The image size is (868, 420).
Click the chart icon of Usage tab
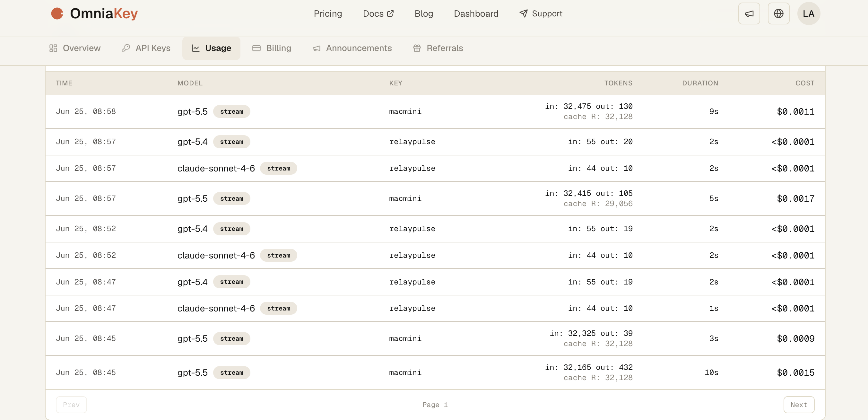click(x=195, y=48)
